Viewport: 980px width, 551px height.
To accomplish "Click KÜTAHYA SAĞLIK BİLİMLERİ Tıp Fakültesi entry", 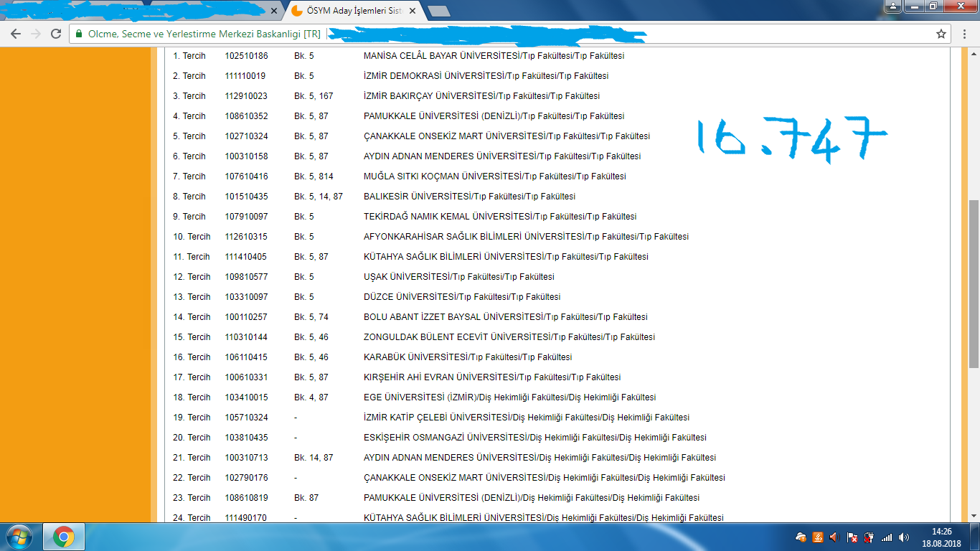I will click(x=506, y=257).
